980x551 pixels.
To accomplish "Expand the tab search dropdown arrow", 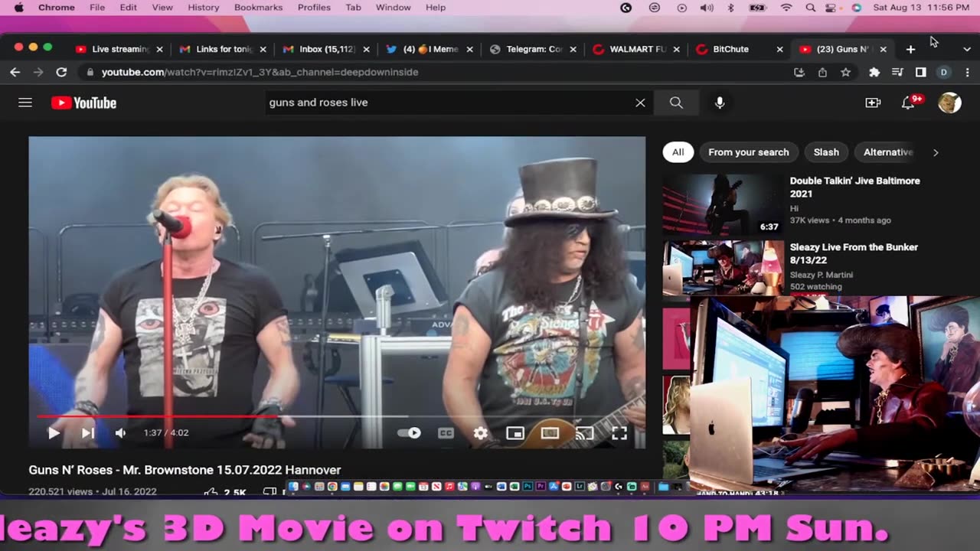I will [965, 49].
